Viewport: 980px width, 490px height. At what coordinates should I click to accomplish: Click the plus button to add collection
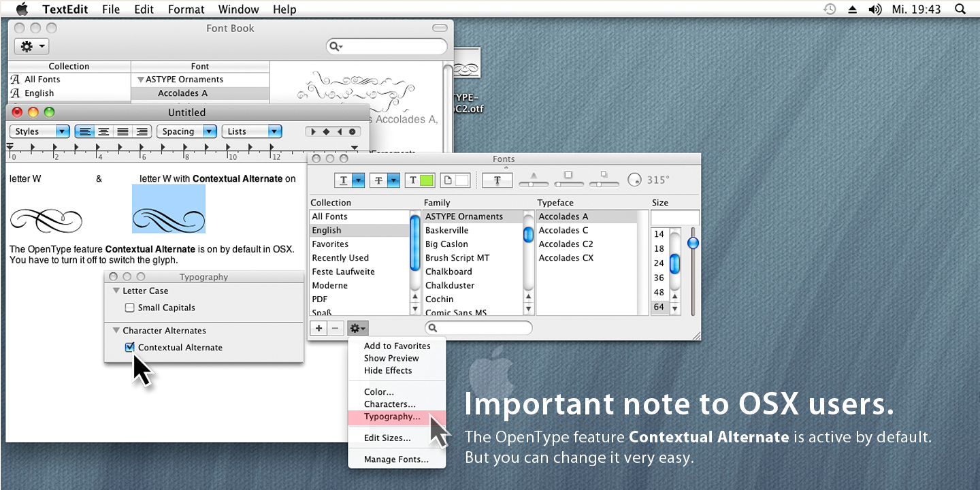click(318, 328)
